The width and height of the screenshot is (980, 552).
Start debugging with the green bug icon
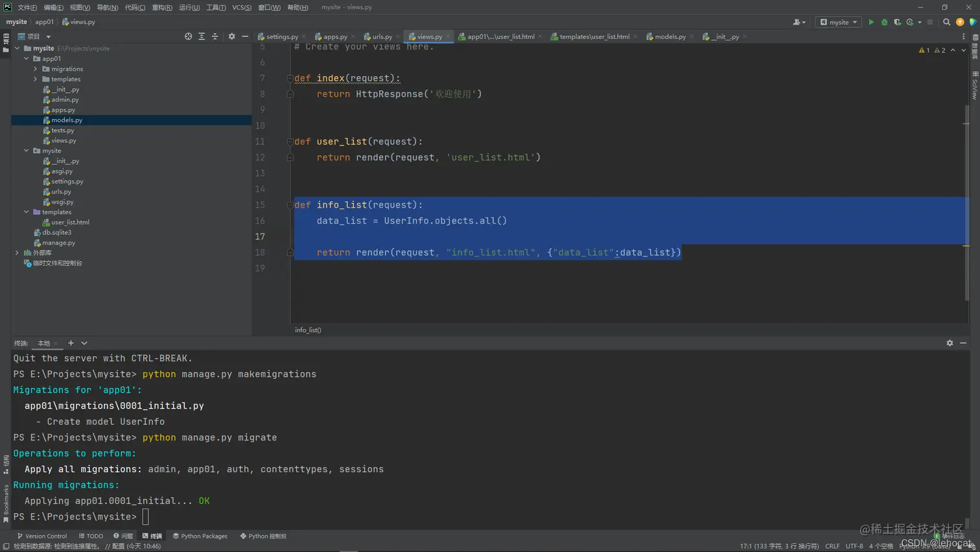tap(884, 22)
